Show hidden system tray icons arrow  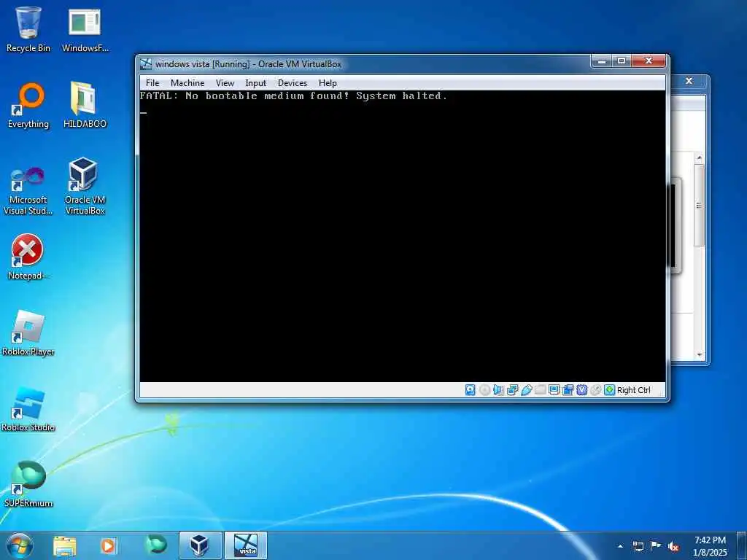tap(620, 546)
